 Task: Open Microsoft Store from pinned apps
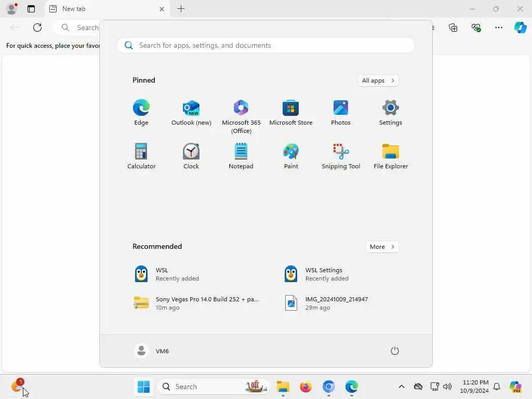coord(291,113)
